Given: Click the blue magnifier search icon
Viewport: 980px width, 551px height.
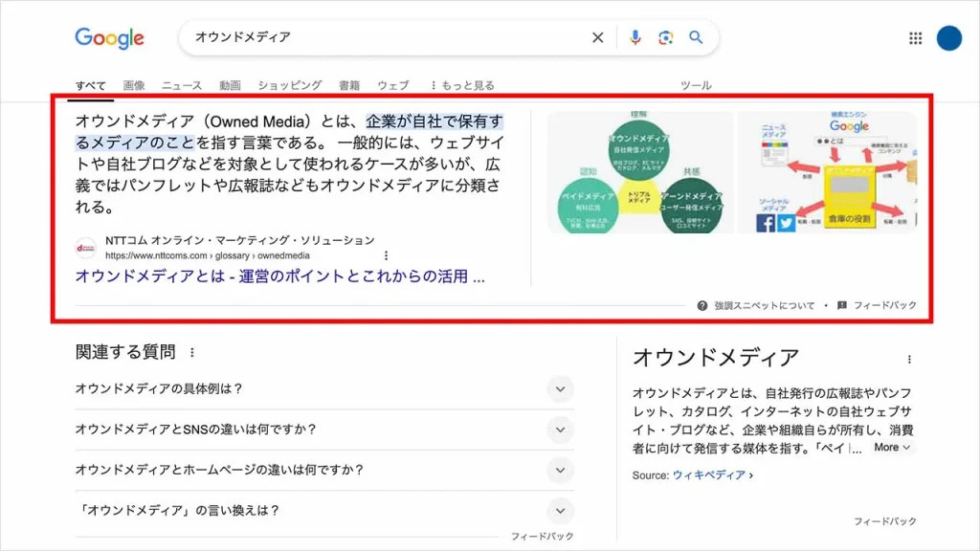Looking at the screenshot, I should point(696,38).
